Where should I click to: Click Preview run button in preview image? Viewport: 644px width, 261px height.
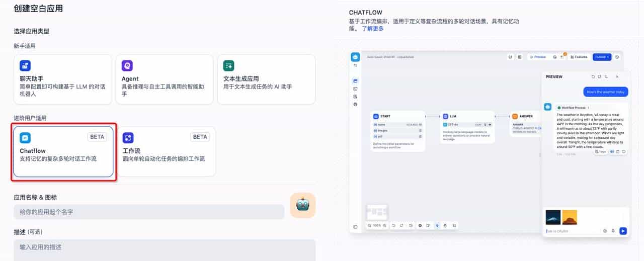pos(537,57)
